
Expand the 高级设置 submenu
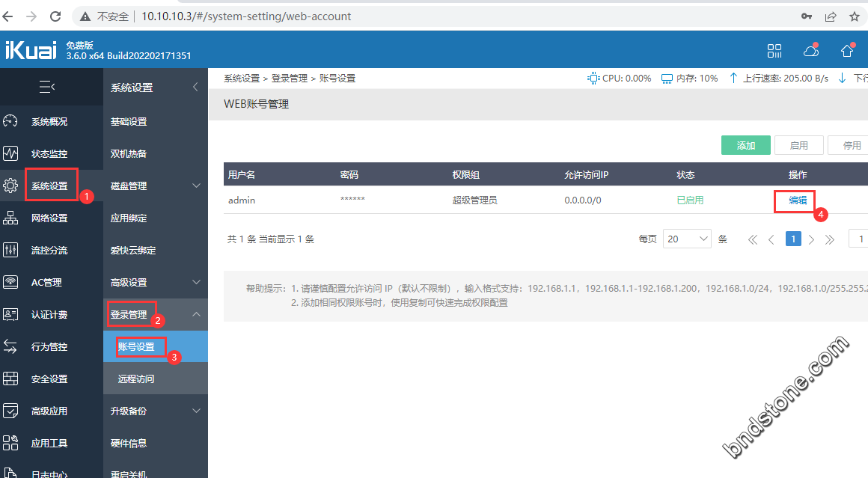196,282
